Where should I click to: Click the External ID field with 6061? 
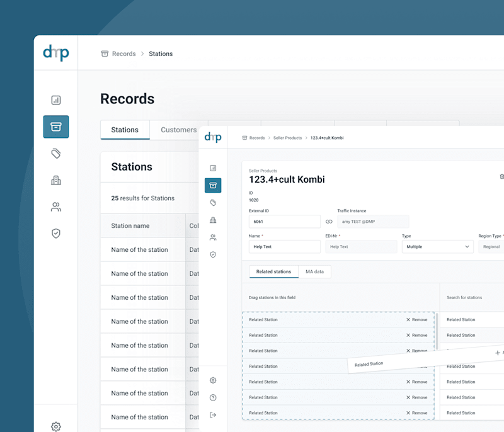[x=285, y=222]
